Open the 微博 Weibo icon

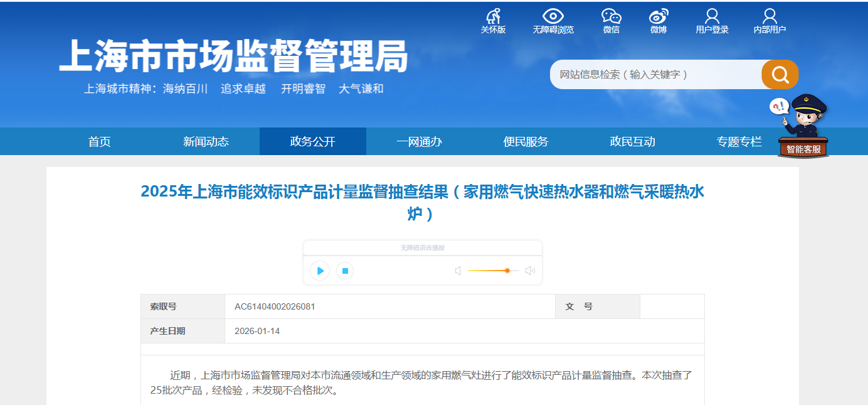pyautogui.click(x=658, y=17)
